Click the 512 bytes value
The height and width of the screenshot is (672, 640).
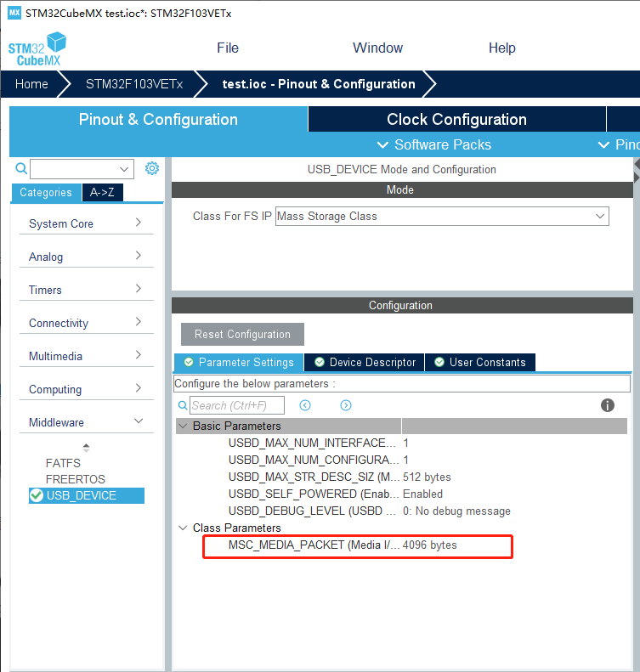pos(427,477)
